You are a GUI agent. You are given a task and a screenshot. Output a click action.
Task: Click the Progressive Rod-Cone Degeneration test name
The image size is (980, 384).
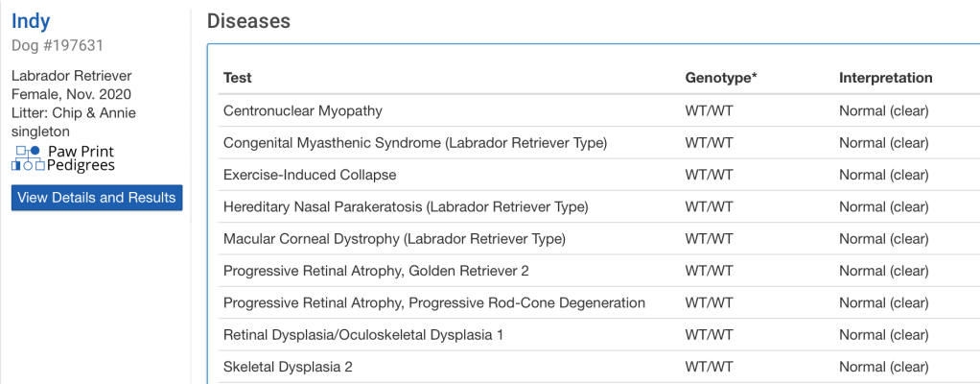[434, 302]
